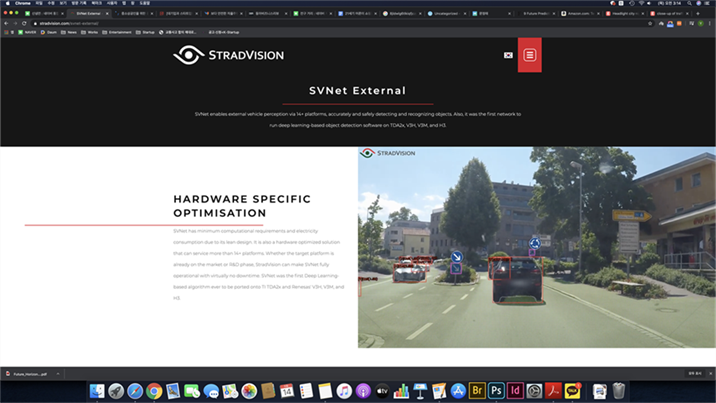Open Notes from the dock

pyautogui.click(x=325, y=391)
